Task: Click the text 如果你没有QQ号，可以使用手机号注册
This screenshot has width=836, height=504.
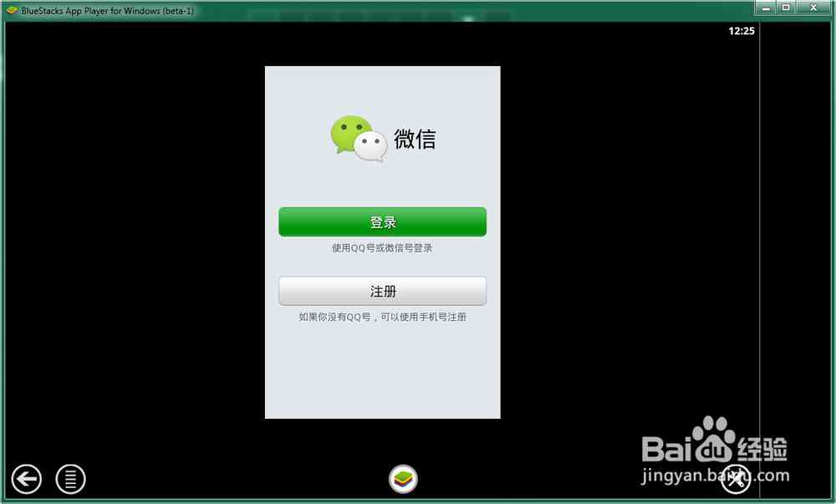Action: 382,317
